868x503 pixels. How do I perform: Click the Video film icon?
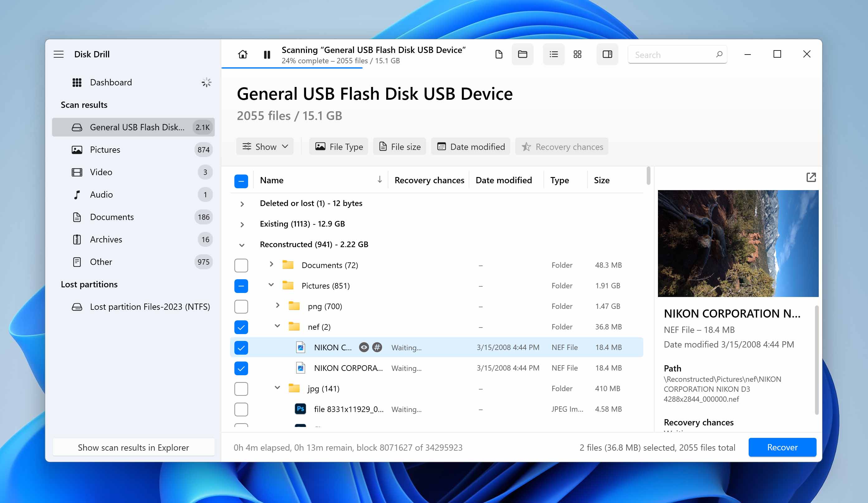click(77, 172)
